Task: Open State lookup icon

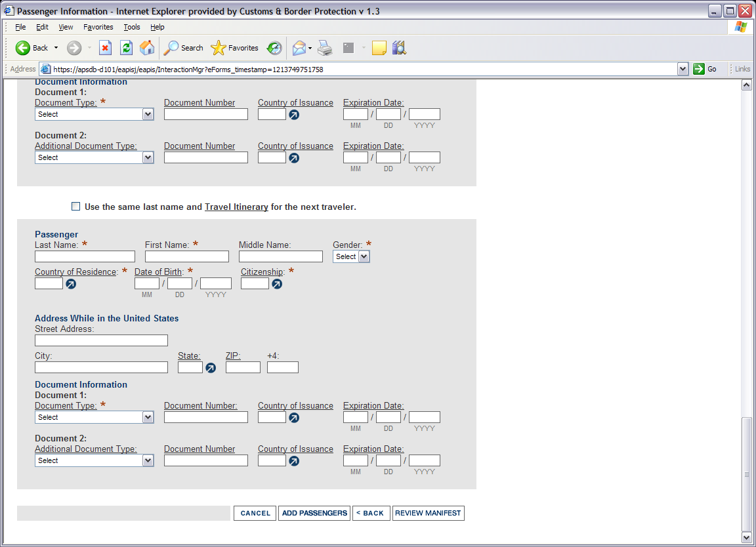Action: pos(211,368)
